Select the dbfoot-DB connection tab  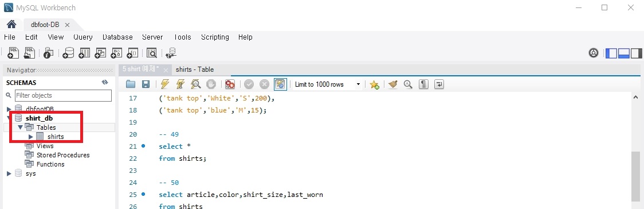point(45,25)
